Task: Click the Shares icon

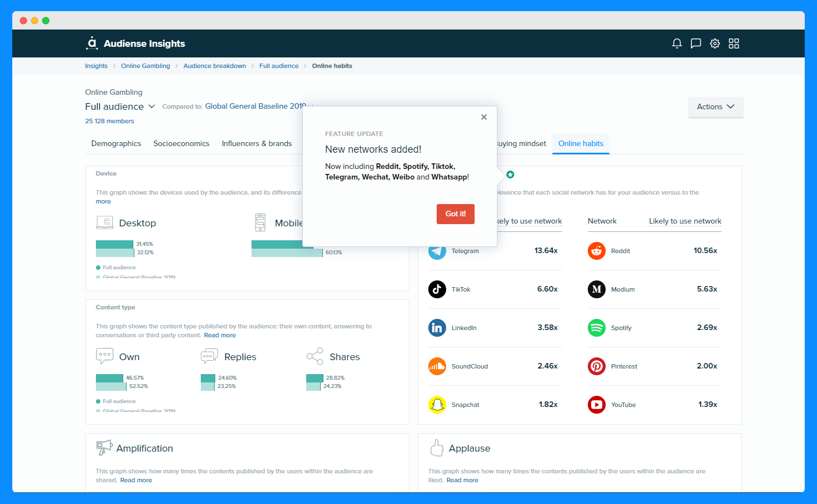Action: pyautogui.click(x=315, y=356)
